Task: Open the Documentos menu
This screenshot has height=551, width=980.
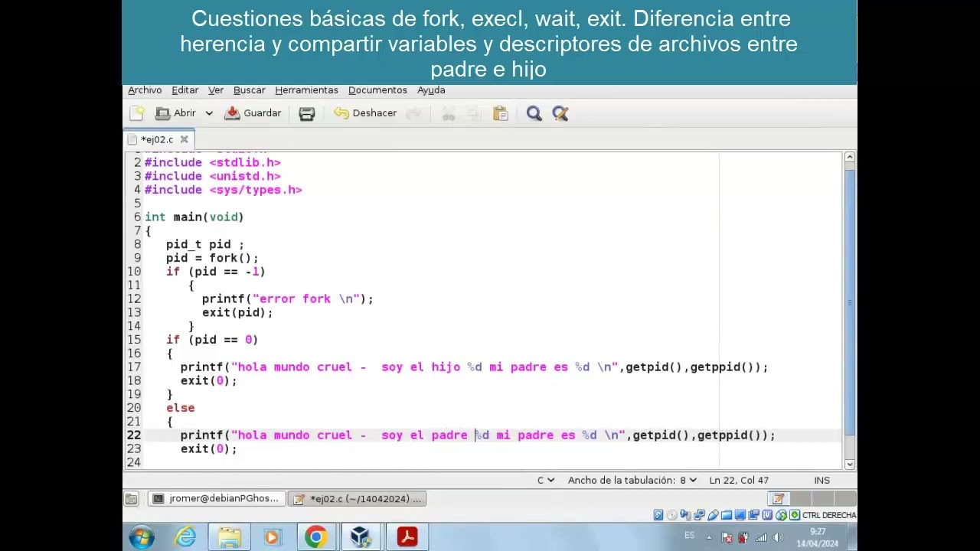Action: 377,90
